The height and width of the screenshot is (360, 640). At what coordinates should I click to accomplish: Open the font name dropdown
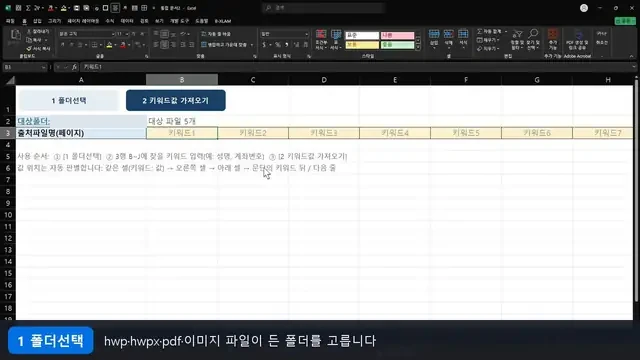pos(113,34)
